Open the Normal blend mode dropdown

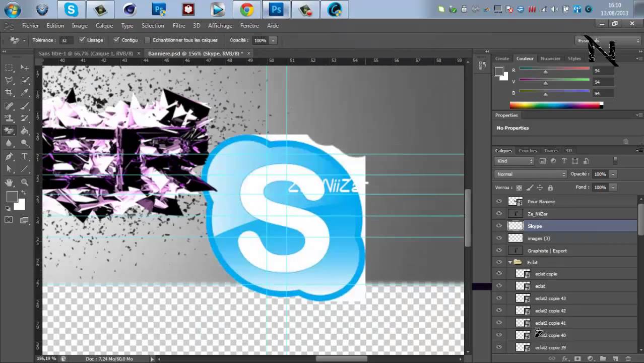[x=531, y=174]
